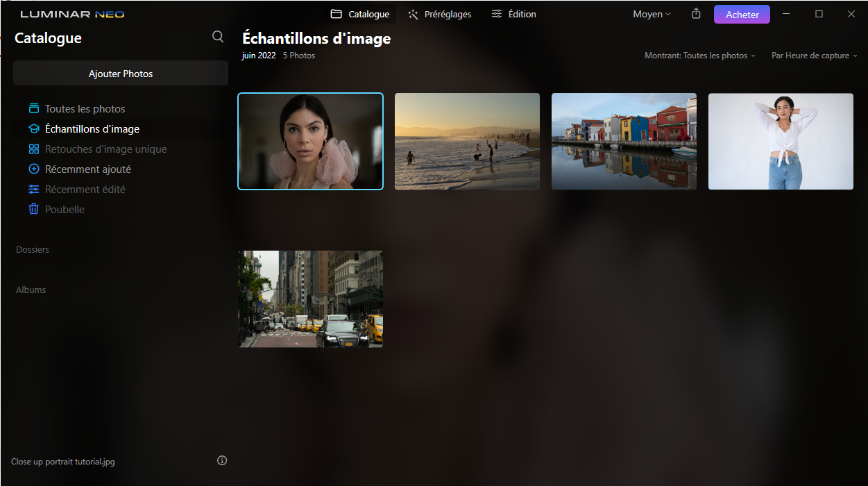The height and width of the screenshot is (486, 868).
Task: Close the Luminar Neo window
Action: pos(851,14)
